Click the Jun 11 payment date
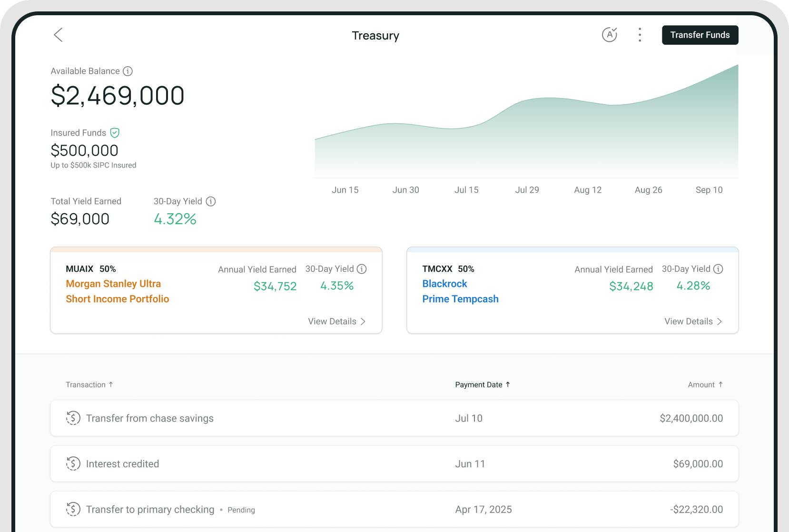 [x=470, y=464]
